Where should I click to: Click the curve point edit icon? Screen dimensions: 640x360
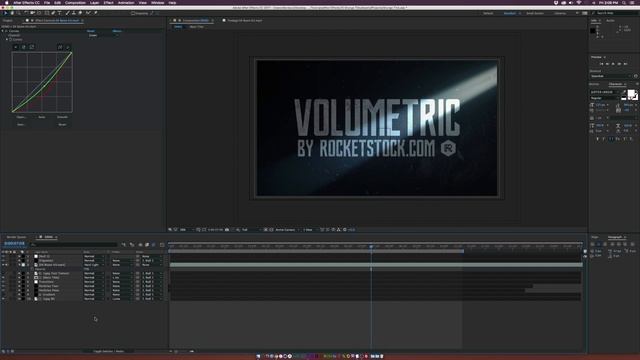60,47
